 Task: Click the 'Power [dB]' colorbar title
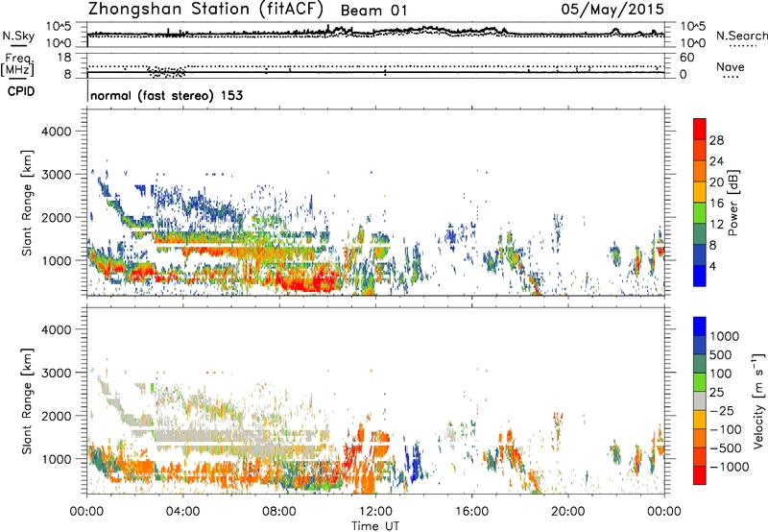(732, 203)
